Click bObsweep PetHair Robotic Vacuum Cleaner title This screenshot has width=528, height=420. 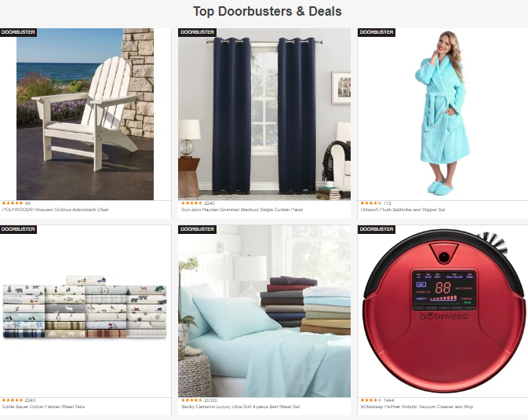(x=417, y=407)
